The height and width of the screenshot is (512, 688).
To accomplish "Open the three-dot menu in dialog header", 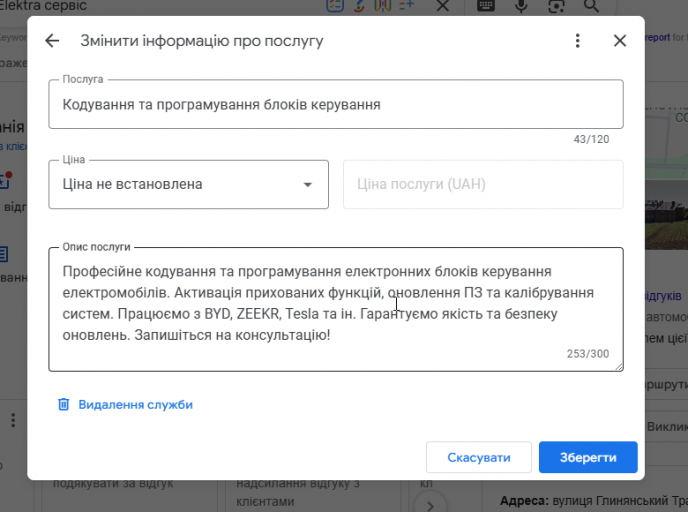I will (577, 41).
